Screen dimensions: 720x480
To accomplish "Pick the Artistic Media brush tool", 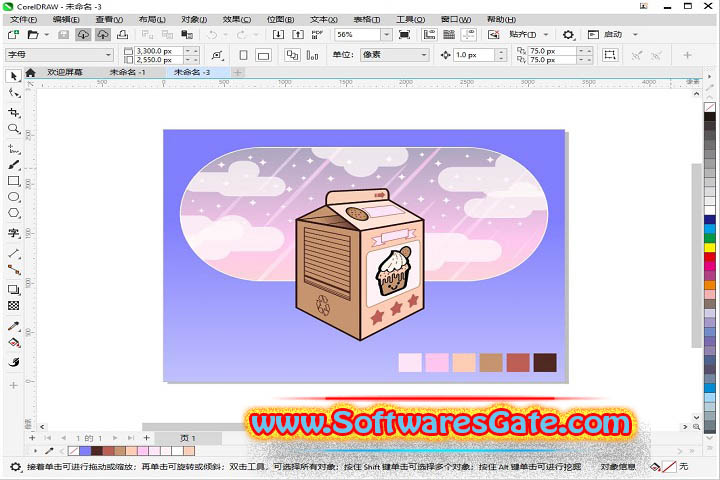I will point(14,165).
